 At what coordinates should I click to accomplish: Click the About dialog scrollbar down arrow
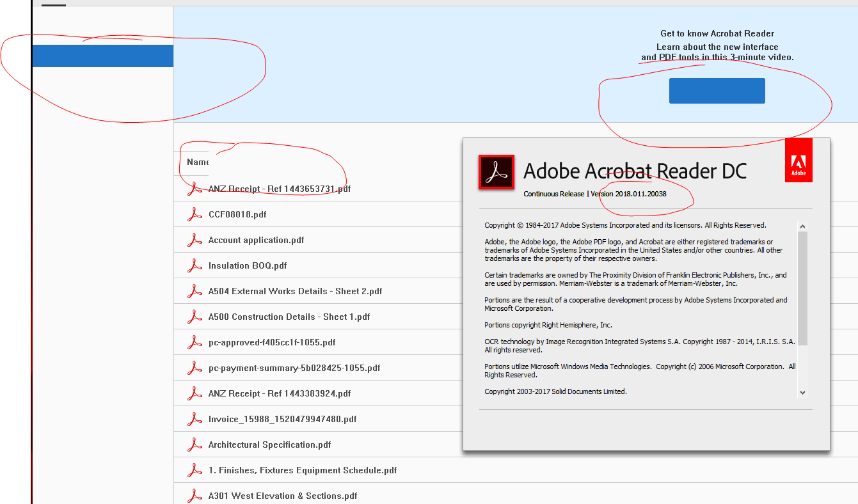(802, 393)
